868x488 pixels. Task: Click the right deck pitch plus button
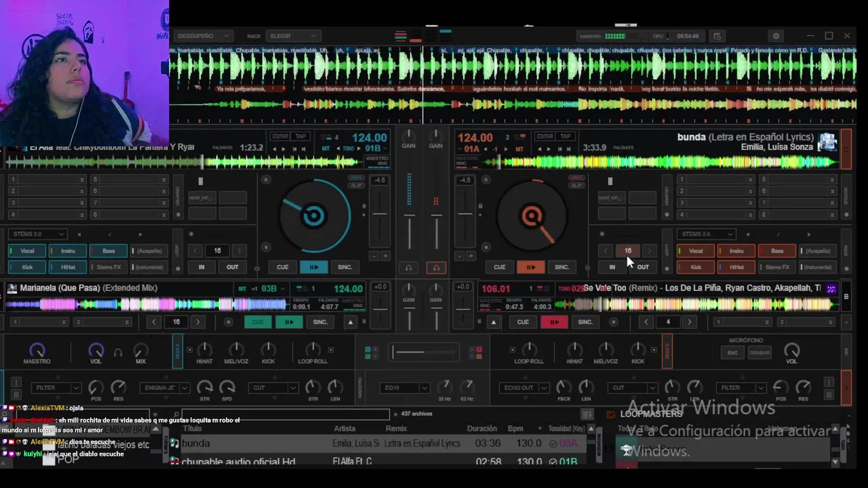pos(471,256)
